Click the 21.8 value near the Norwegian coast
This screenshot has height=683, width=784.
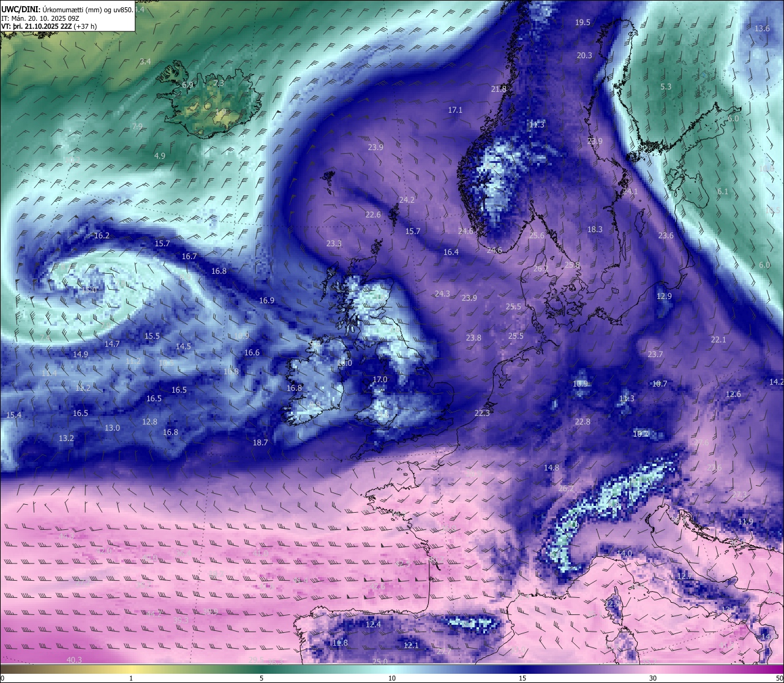(x=499, y=89)
